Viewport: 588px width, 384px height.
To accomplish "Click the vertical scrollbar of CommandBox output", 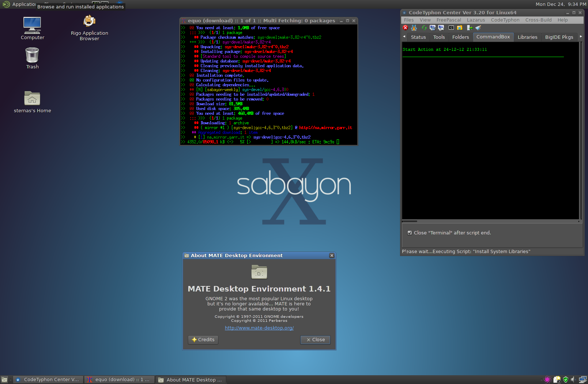I will [580, 131].
